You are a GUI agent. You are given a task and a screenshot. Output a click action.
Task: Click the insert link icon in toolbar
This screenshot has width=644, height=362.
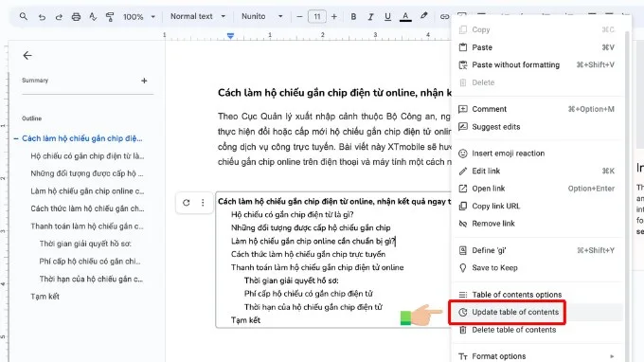point(444,16)
